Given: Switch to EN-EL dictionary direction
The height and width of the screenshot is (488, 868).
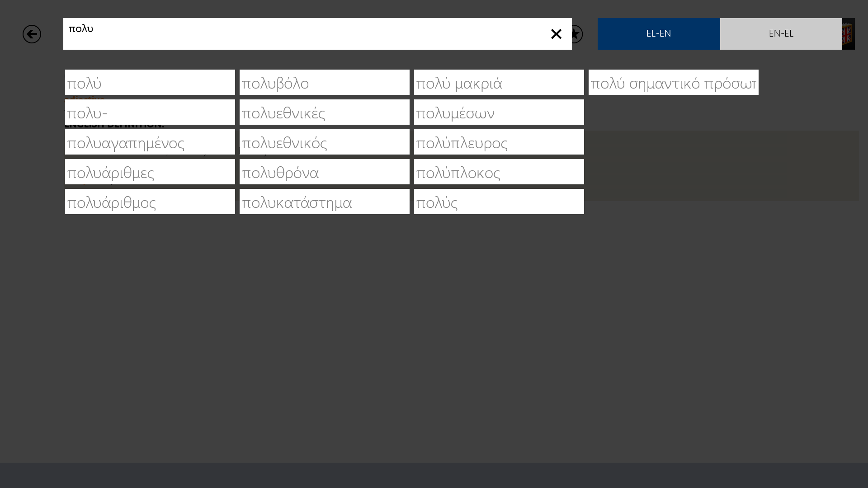Looking at the screenshot, I should click(x=781, y=34).
